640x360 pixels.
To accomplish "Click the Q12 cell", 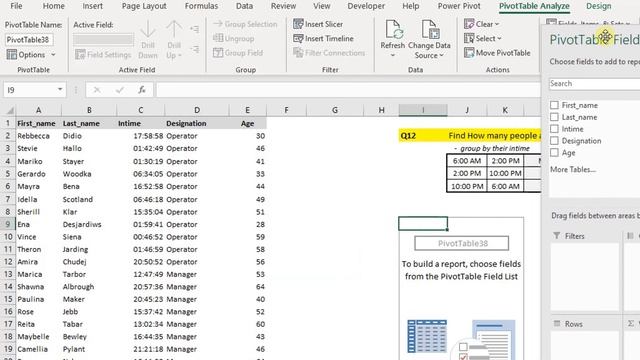I will click(423, 136).
